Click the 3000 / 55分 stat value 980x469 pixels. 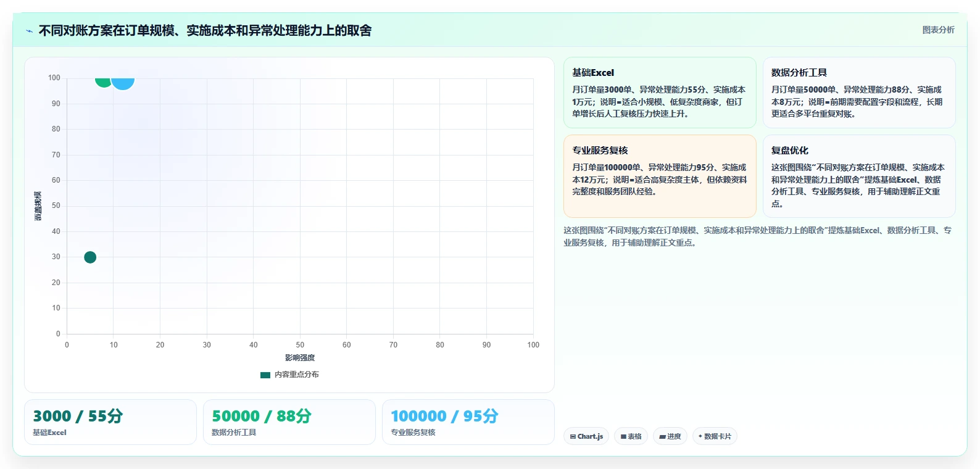(78, 416)
